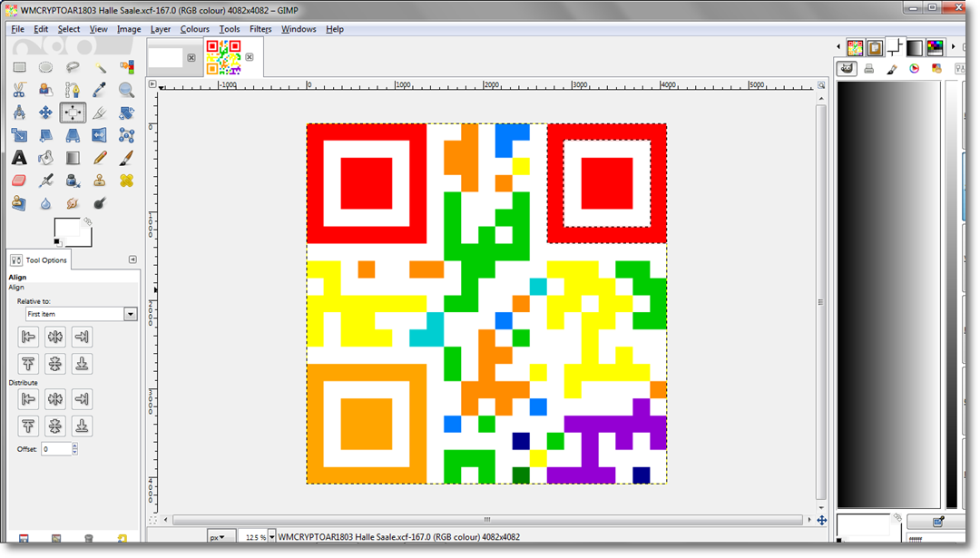Select the Ink tool
Screen dimensions: 980x558
[73, 181]
